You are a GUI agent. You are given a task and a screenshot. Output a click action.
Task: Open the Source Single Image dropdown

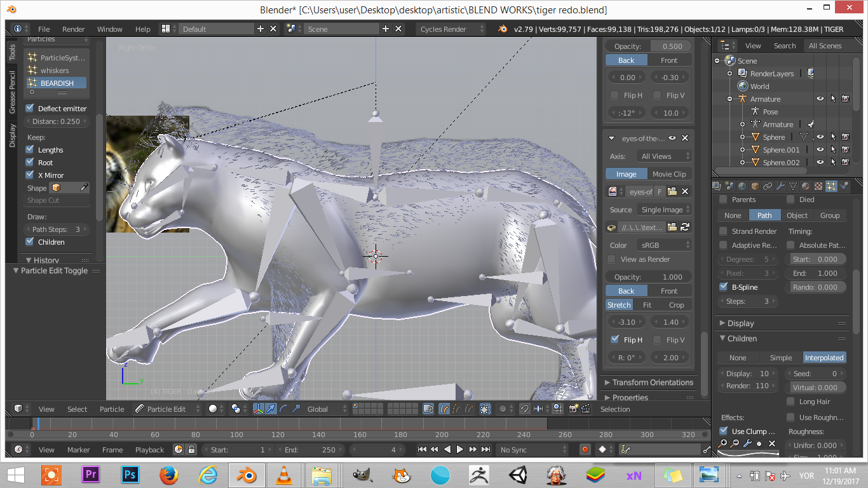pyautogui.click(x=665, y=209)
